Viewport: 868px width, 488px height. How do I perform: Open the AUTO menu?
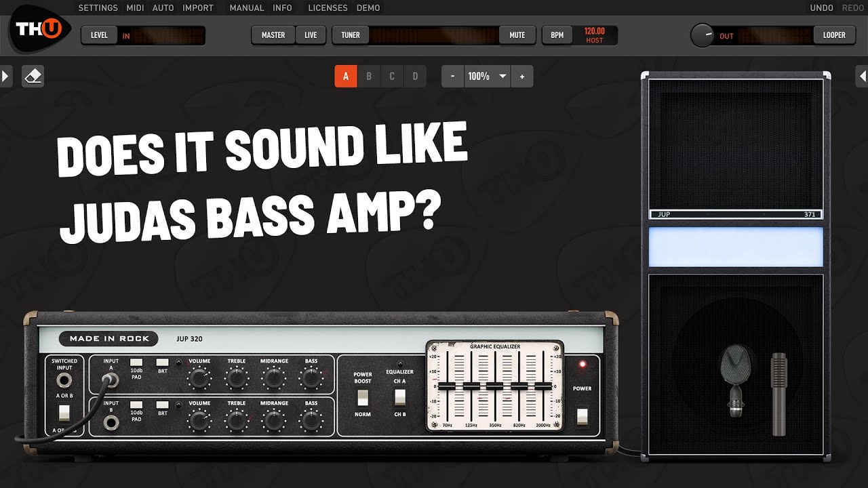[x=163, y=8]
